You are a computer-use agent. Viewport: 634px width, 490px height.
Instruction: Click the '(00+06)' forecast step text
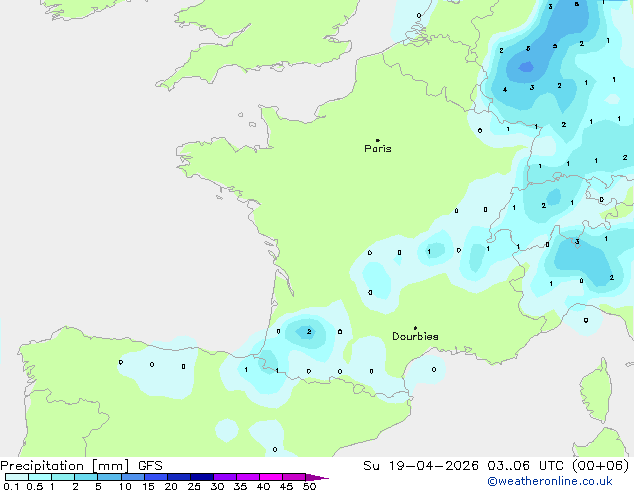tap(601, 465)
